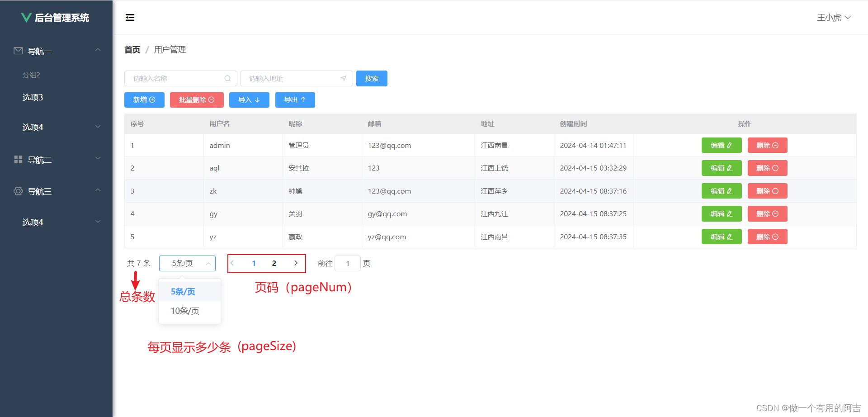
Task: Delete the zk user row
Action: 767,191
